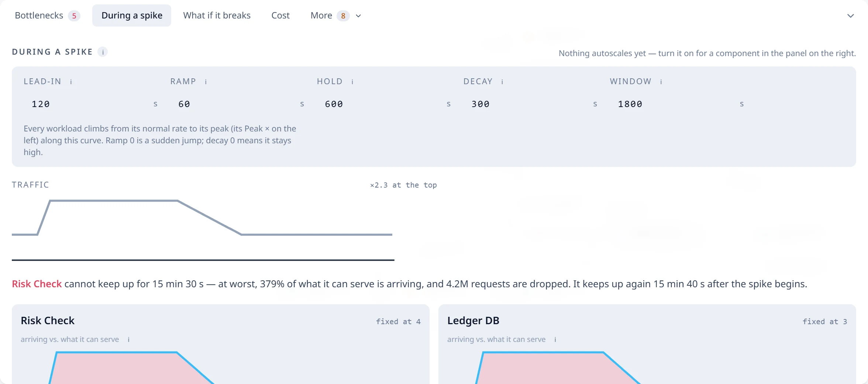Click the '×2.3 at the top' label
Viewport: 868px width, 384px height.
403,185
